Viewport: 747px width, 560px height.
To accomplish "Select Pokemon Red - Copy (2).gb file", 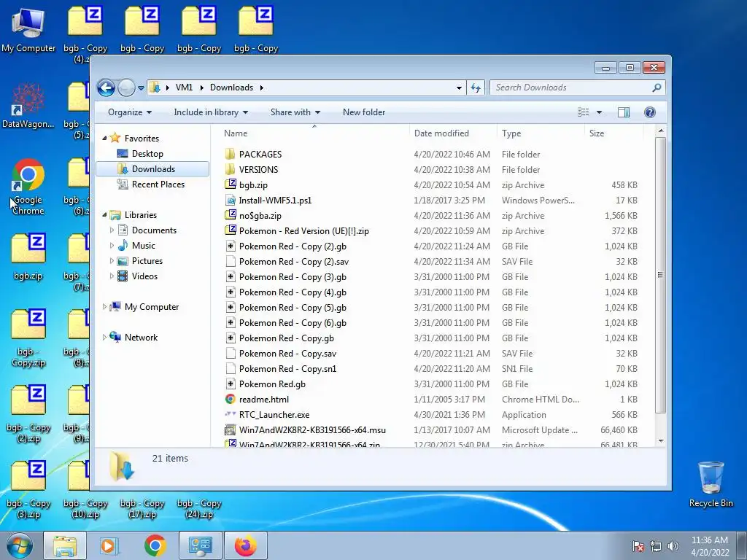I will (x=293, y=246).
